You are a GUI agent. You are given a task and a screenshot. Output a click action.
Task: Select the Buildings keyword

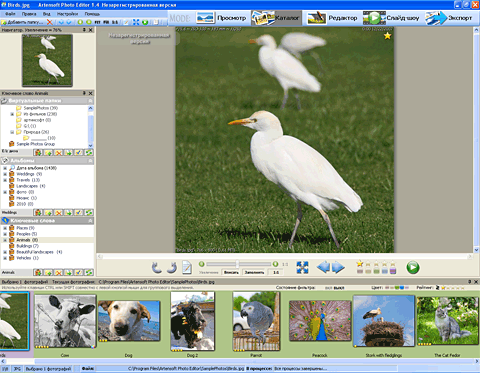[27, 246]
